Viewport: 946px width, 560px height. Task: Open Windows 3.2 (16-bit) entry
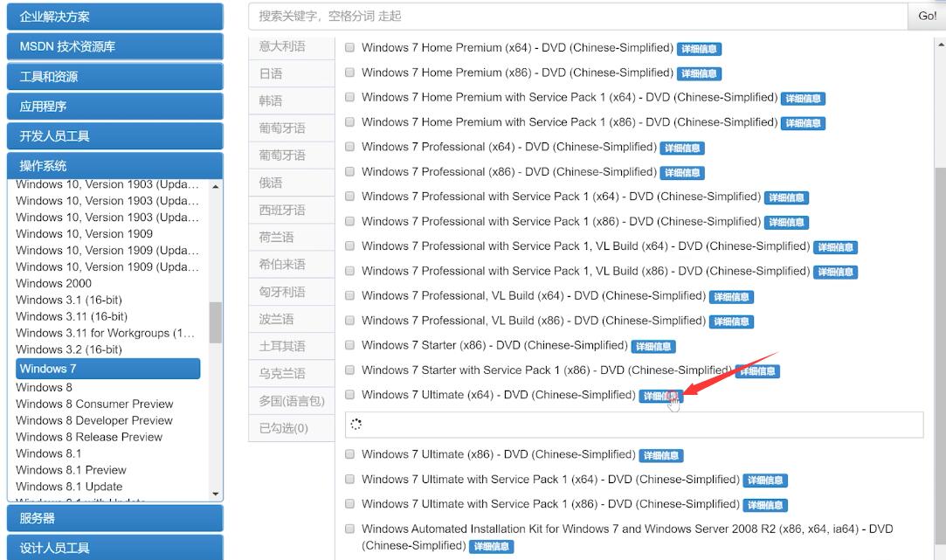coord(69,349)
